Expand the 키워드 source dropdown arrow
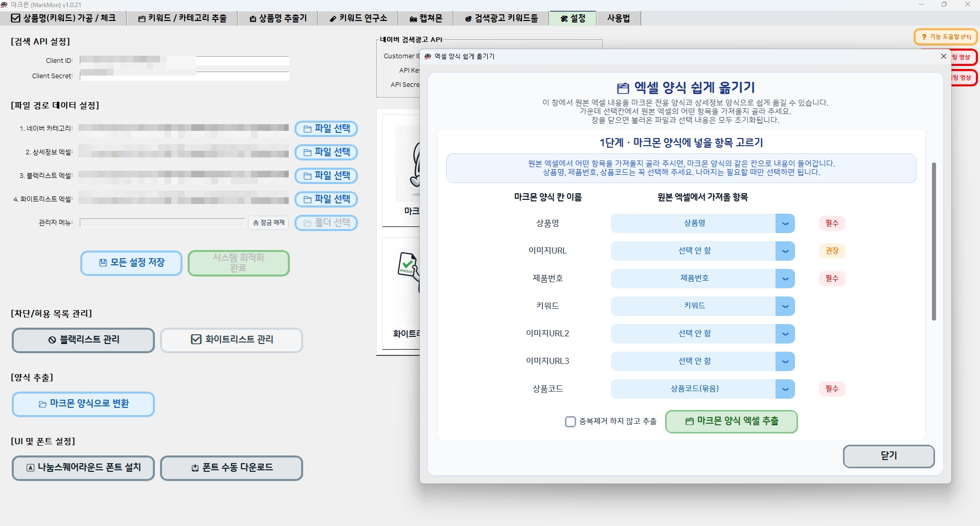980x526 pixels. point(785,306)
